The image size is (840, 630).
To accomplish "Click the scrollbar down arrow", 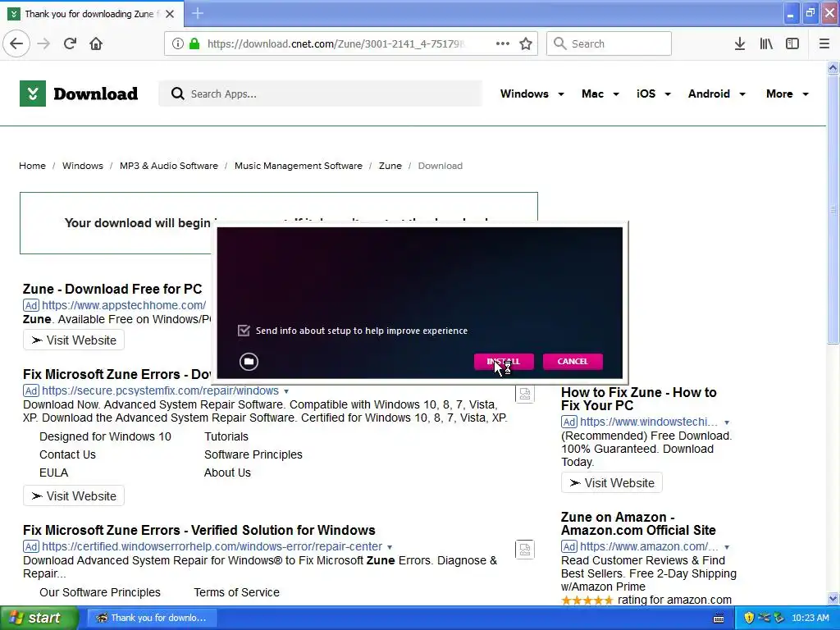I will pyautogui.click(x=833, y=598).
